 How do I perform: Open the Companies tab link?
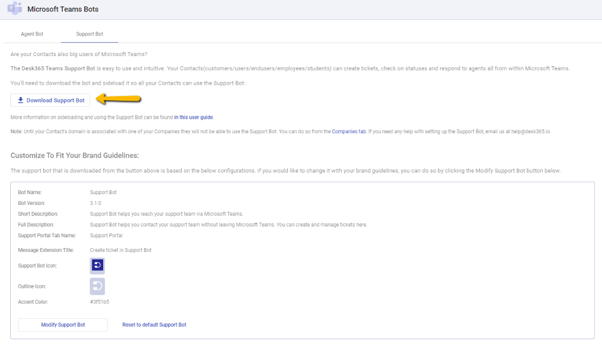(349, 132)
